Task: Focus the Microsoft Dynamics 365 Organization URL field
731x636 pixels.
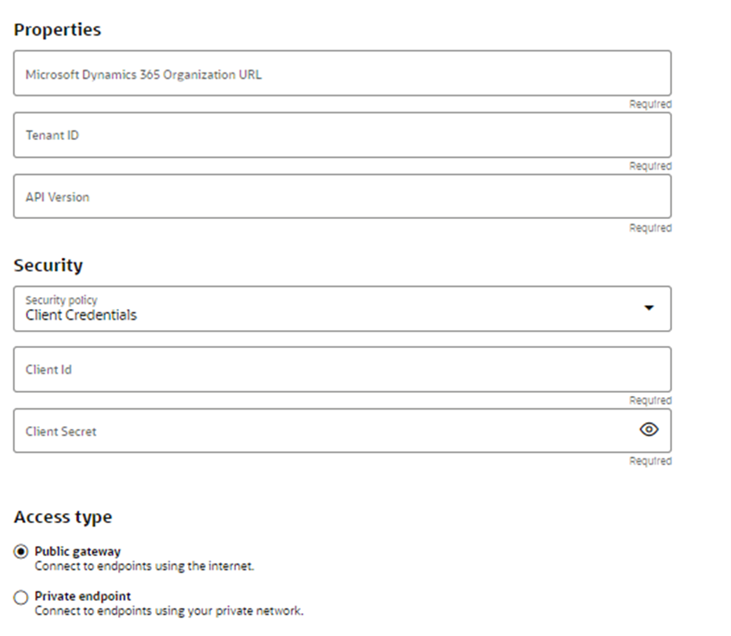Action: (x=342, y=74)
